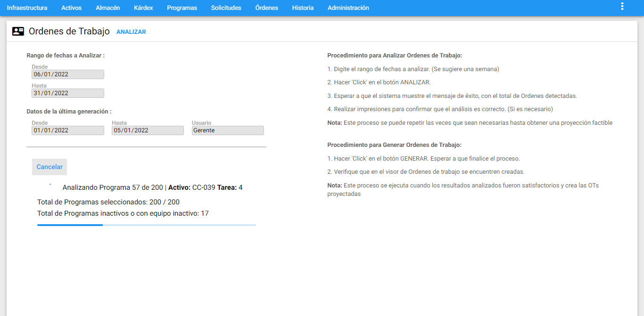Open the Programas menu

click(x=182, y=8)
